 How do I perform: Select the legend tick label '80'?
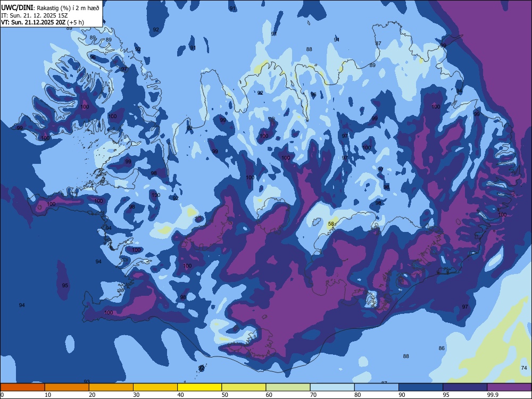pyautogui.click(x=358, y=395)
